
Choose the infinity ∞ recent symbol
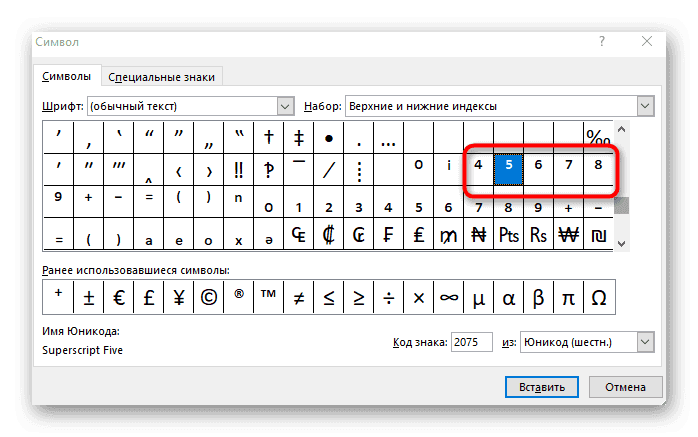click(448, 297)
